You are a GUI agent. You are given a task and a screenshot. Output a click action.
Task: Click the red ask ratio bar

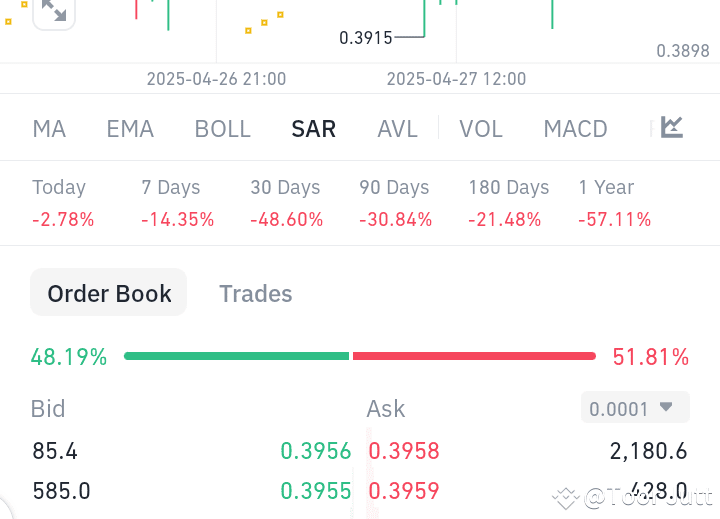pos(474,356)
